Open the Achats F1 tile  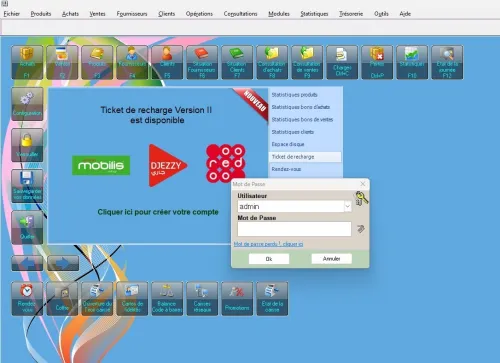27,62
